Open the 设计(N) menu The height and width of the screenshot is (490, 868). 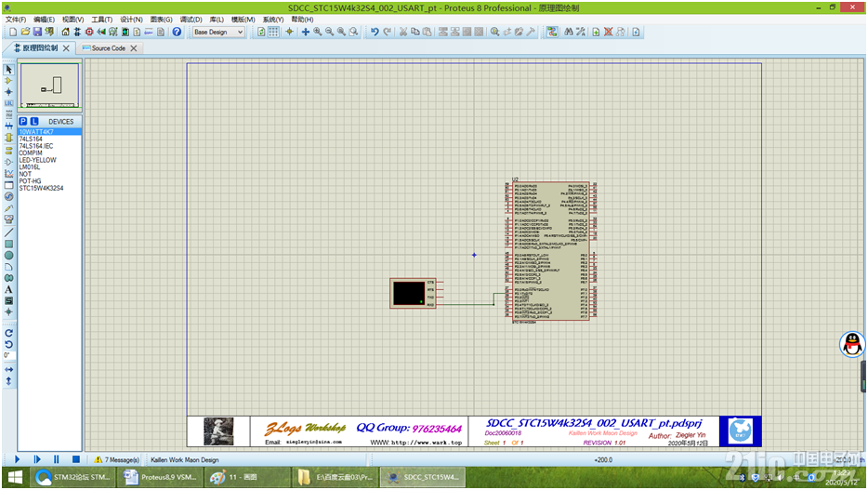coord(131,20)
